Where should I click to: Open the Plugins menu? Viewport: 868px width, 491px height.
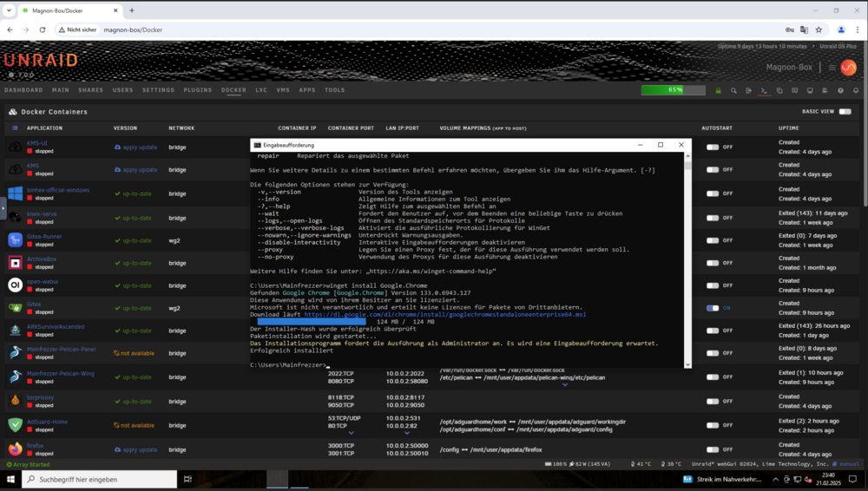[198, 90]
